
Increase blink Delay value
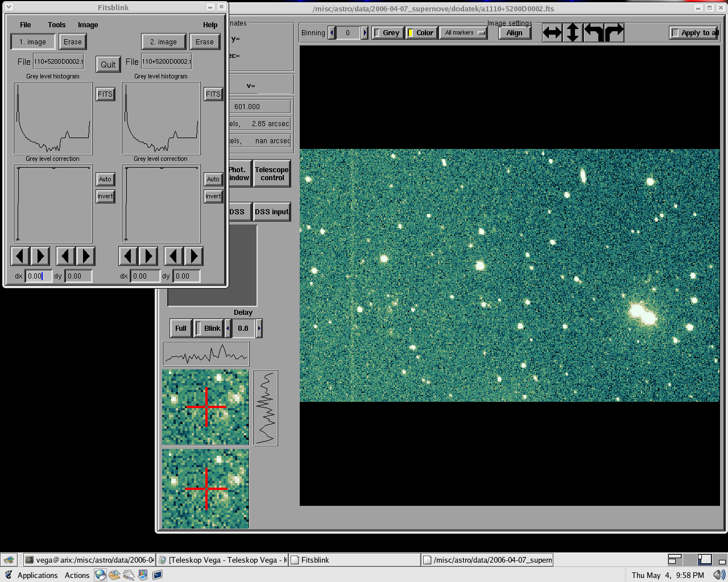(259, 329)
